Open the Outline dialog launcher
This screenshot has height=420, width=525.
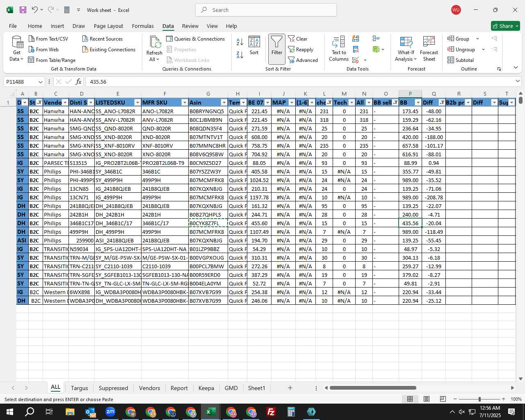[x=499, y=69]
